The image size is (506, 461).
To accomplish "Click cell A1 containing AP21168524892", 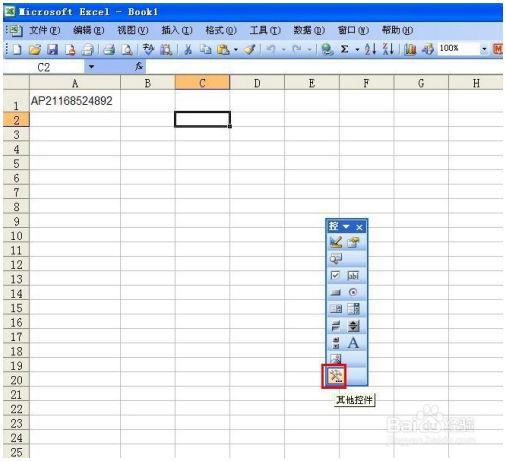I will (x=75, y=101).
